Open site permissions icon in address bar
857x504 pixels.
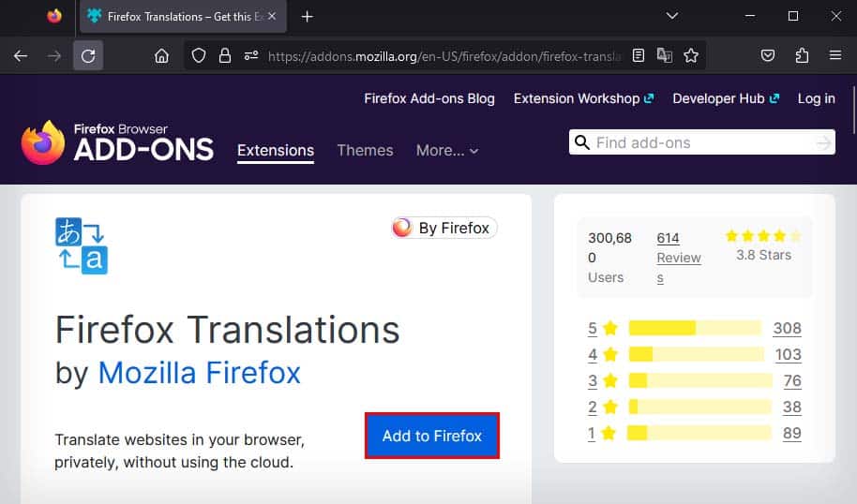pyautogui.click(x=251, y=55)
